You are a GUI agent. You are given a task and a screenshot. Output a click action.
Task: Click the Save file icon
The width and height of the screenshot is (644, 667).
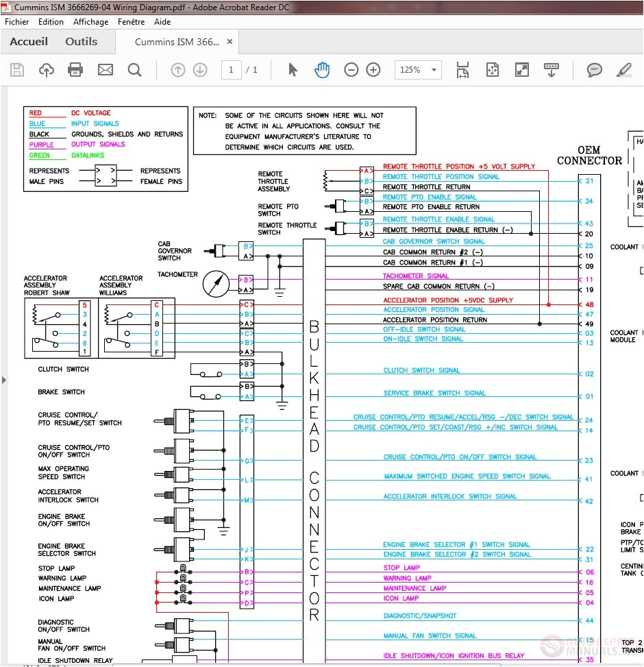(17, 70)
